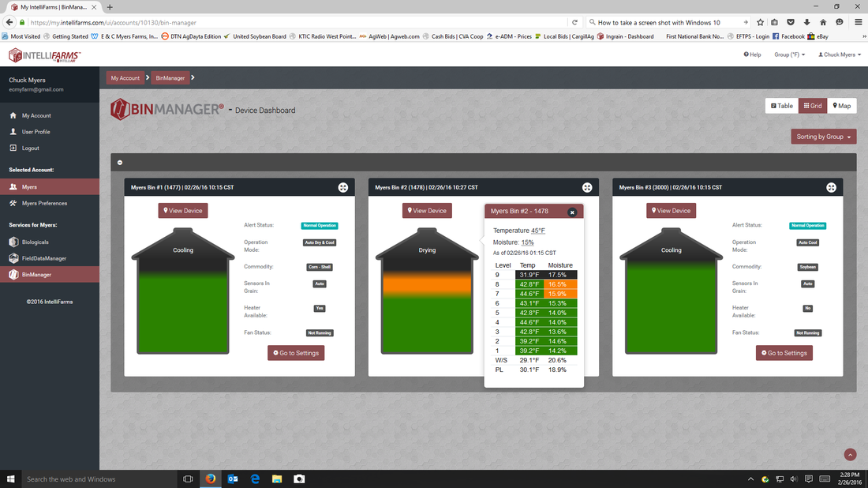Open the BinManager service in sidebar

click(x=50, y=275)
